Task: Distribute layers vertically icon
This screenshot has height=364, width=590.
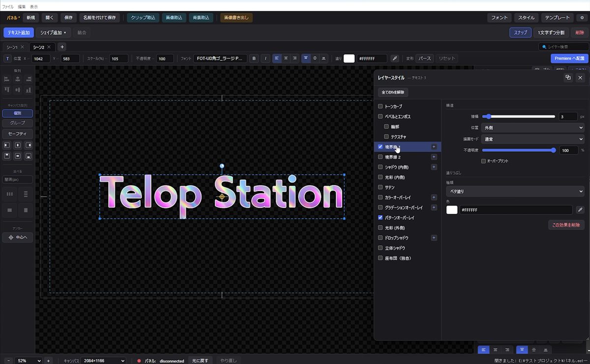Action: (x=26, y=194)
